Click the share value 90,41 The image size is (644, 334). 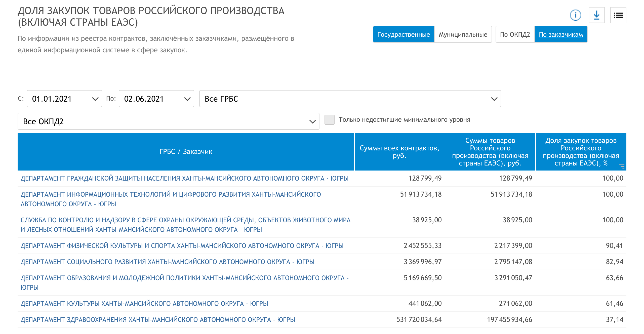pyautogui.click(x=615, y=246)
